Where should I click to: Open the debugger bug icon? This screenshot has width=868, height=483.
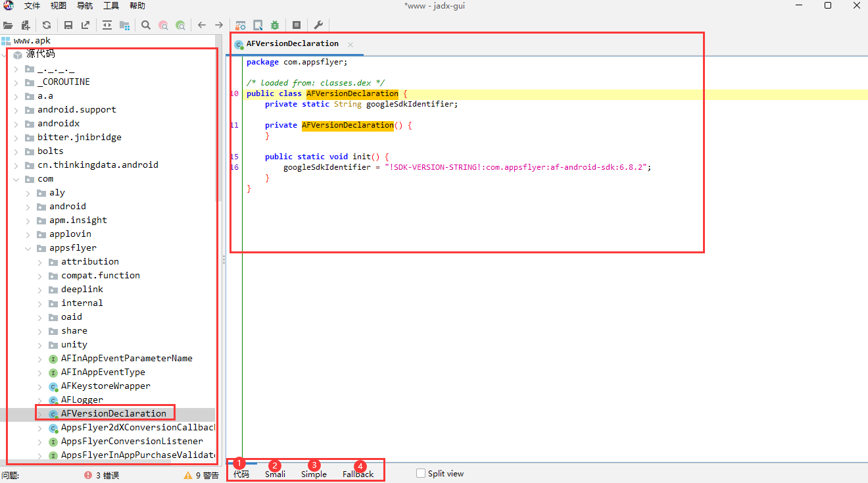point(274,25)
